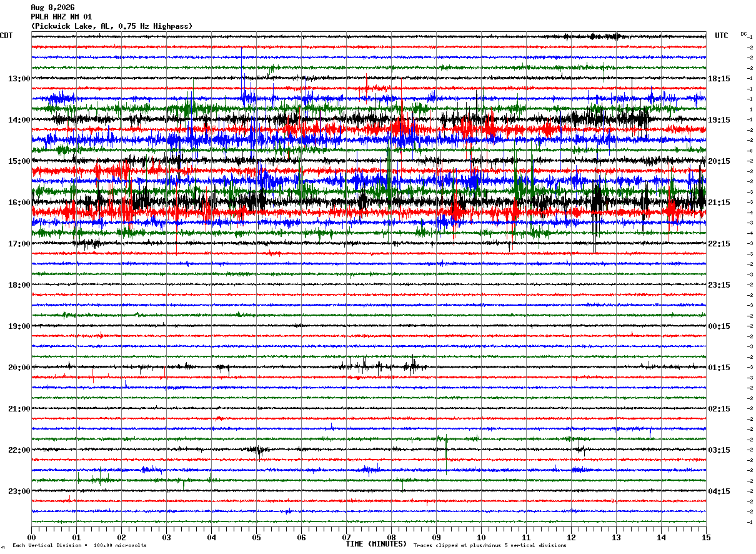Viewport: 756px width, 554px height.
Task: Click the 23:00 CDT time label
Action: [x=19, y=491]
